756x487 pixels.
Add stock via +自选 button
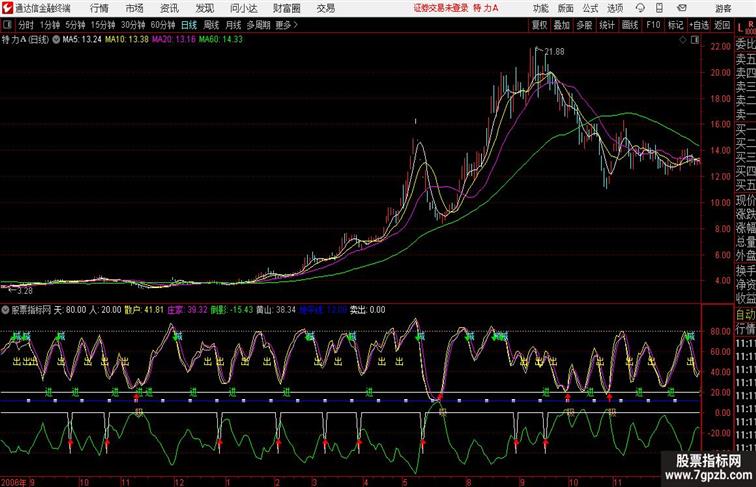pos(699,25)
